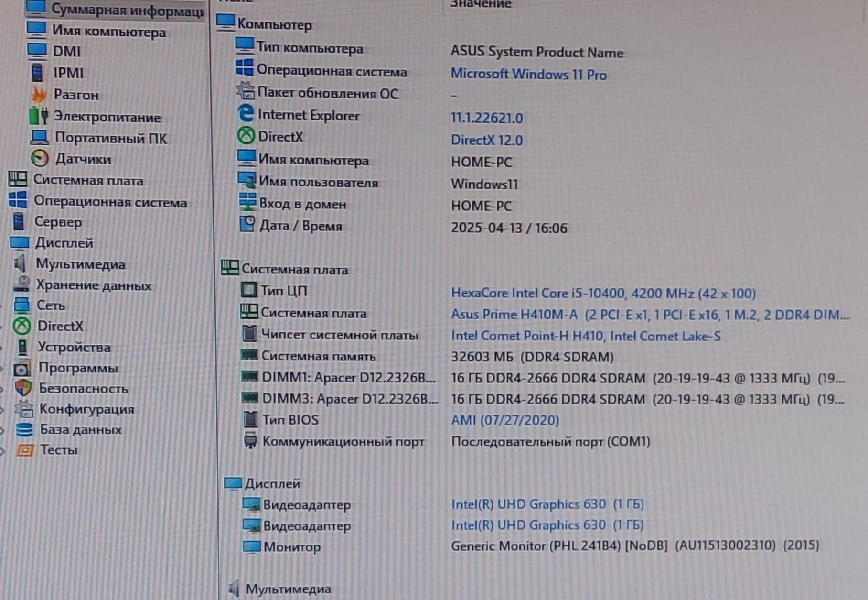Image resolution: width=868 pixels, height=600 pixels.
Task: Click the Портативный ПК laptop icon
Action: 39,138
